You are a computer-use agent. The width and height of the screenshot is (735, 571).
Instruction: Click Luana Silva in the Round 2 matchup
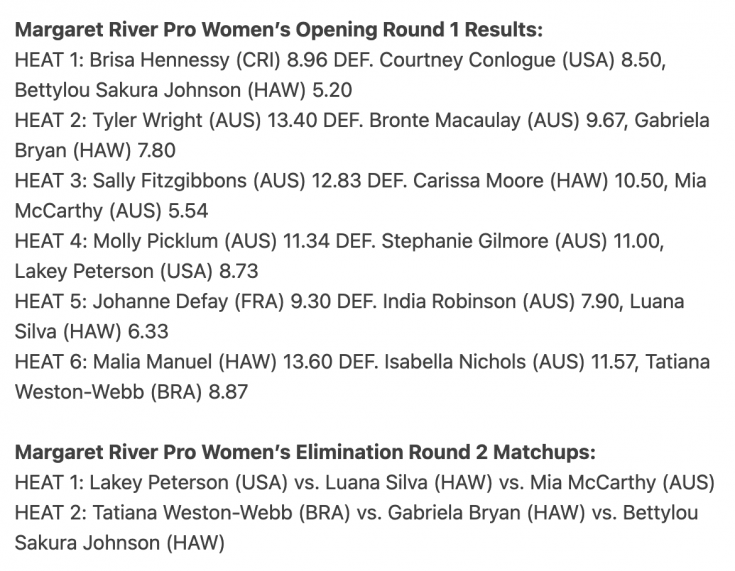point(376,483)
